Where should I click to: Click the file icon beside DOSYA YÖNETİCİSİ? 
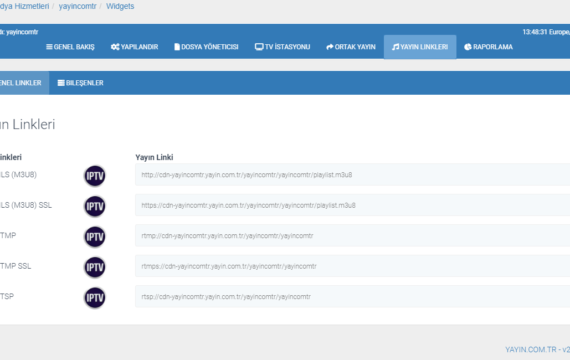click(x=177, y=47)
